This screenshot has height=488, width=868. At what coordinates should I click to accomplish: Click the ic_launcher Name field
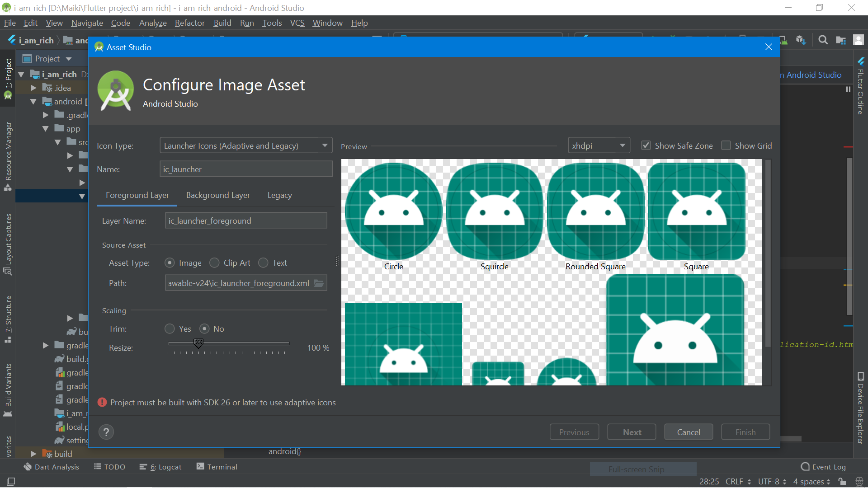pos(246,169)
